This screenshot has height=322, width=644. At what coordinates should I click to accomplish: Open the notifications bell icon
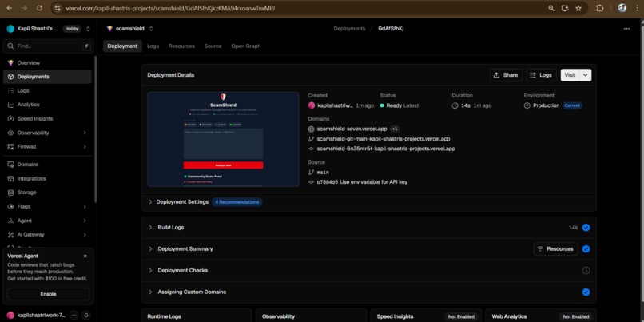point(85,315)
